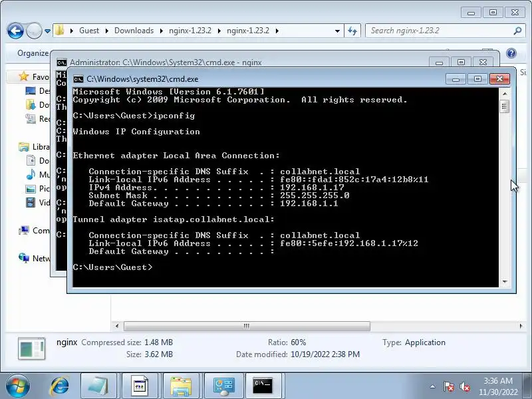Expand the arrow after the Guest breadcrumb
532x399 pixels.
(106, 31)
